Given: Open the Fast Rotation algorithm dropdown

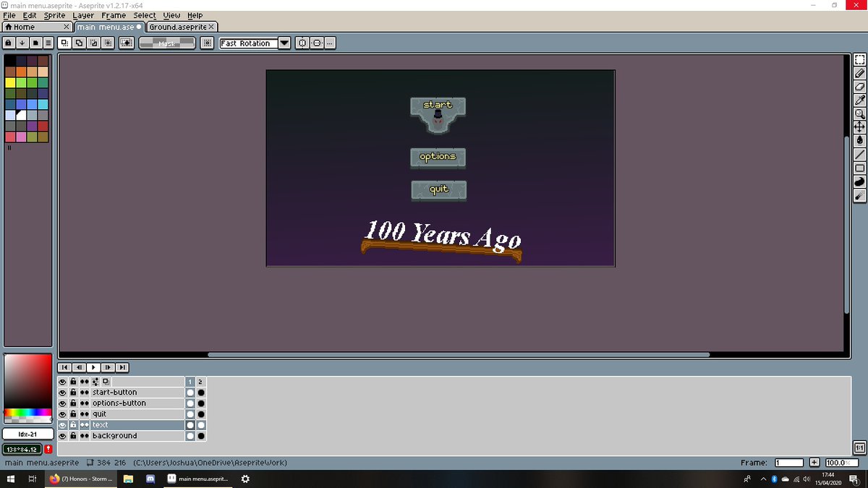Looking at the screenshot, I should point(284,43).
